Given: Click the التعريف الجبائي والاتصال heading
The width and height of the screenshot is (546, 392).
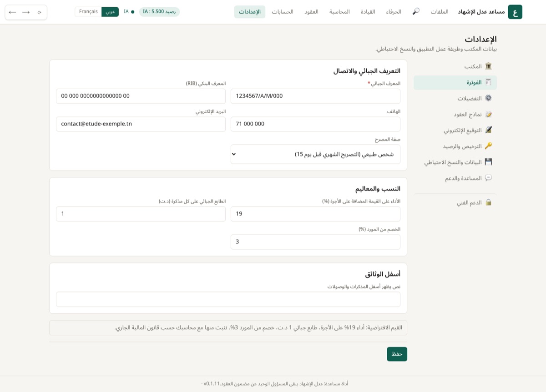Looking at the screenshot, I should pos(367,71).
